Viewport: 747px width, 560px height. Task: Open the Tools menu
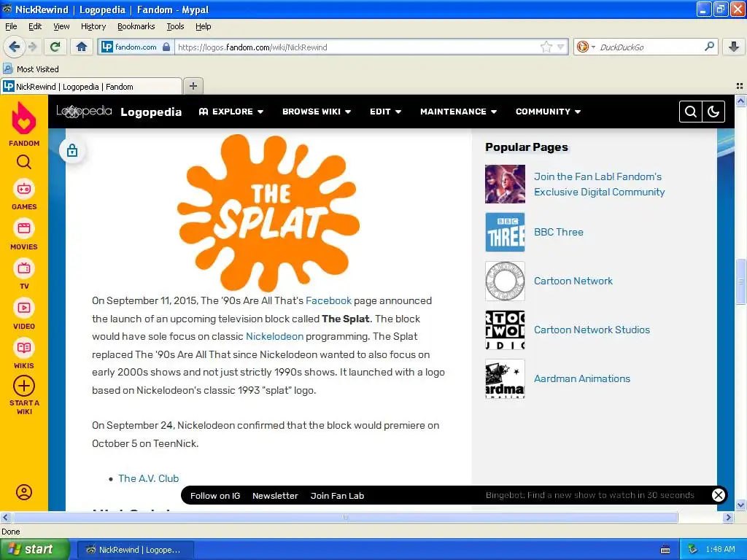175,26
